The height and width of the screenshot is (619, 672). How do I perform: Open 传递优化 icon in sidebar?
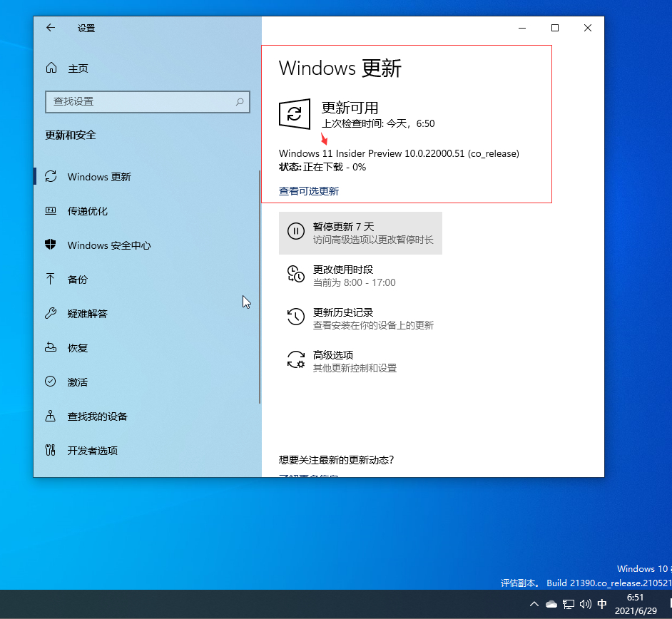pyautogui.click(x=51, y=211)
